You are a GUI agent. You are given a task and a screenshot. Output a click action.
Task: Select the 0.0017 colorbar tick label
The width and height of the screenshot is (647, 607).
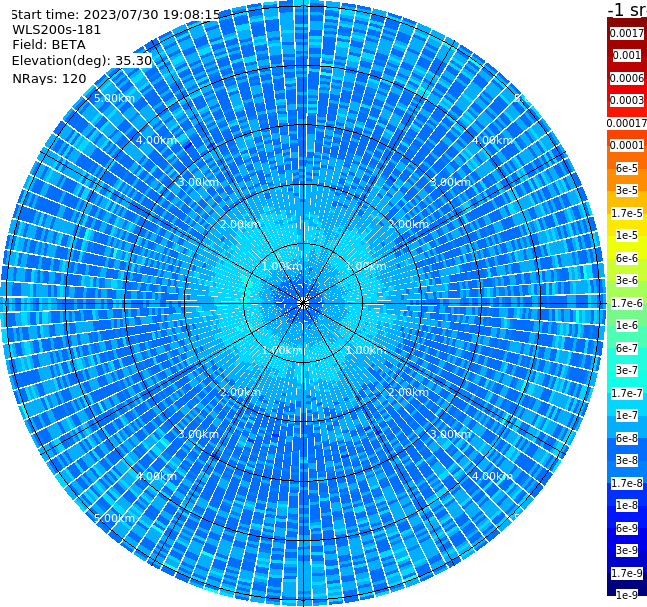(627, 33)
